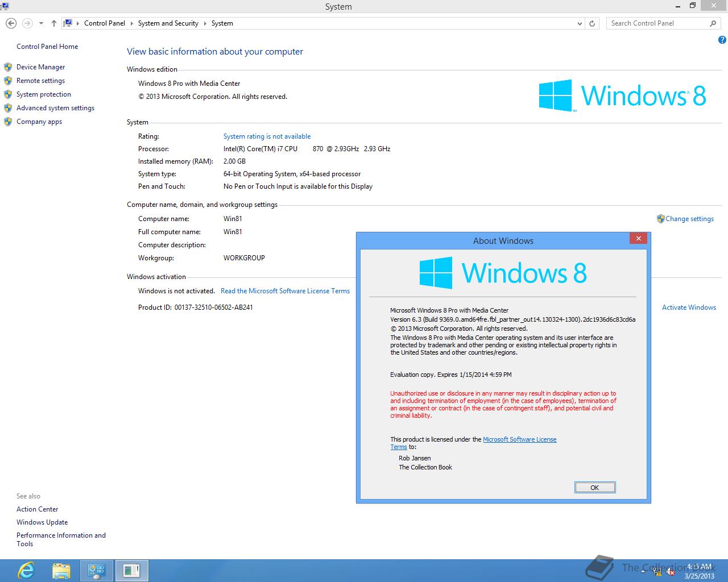The height and width of the screenshot is (582, 728).
Task: Click Activate Windows link
Action: [x=689, y=307]
